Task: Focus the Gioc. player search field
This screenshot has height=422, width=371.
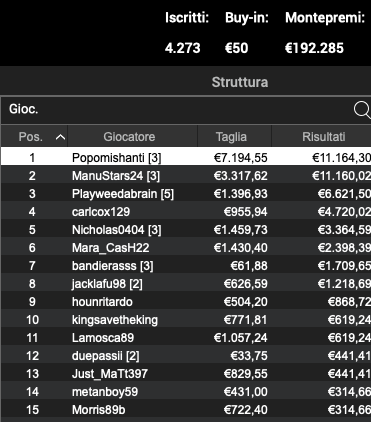Action: [x=177, y=110]
